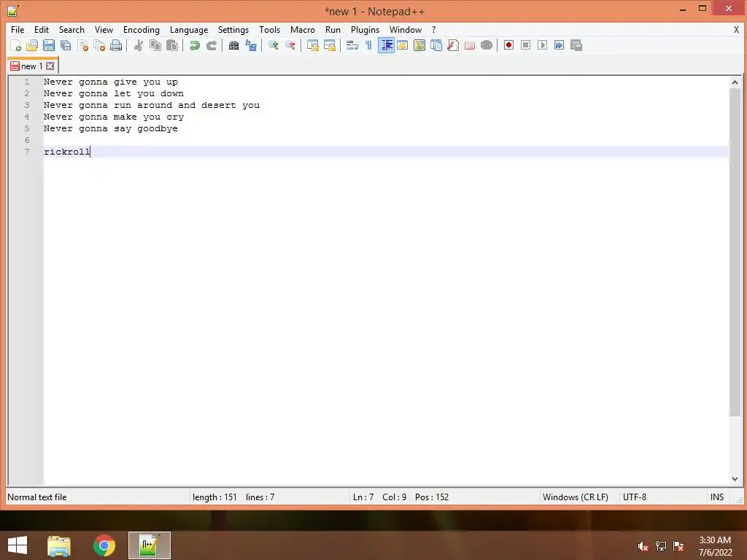Click the Save Recorded Macro icon
The width and height of the screenshot is (747, 560).
(x=576, y=45)
